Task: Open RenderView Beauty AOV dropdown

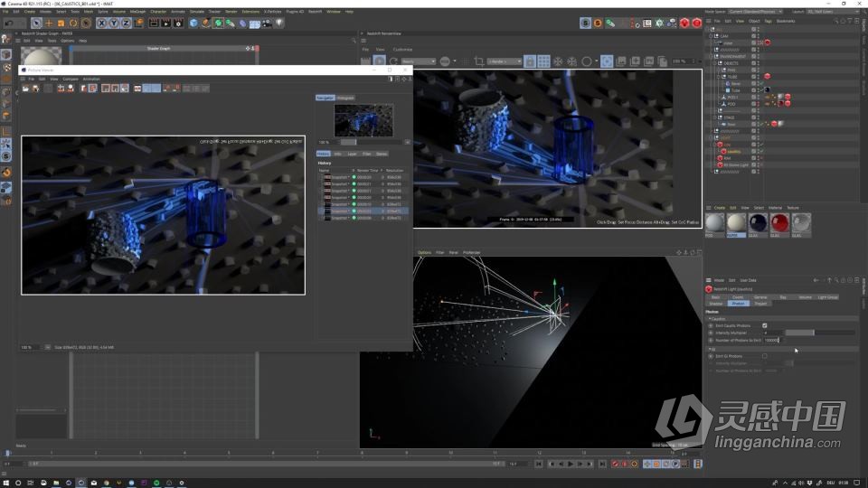Action: (419, 61)
